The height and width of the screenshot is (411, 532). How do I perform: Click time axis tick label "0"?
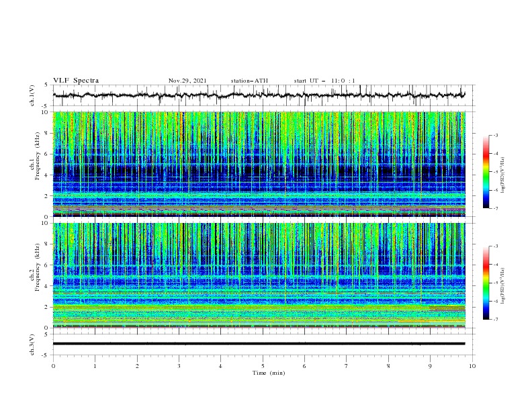53,366
